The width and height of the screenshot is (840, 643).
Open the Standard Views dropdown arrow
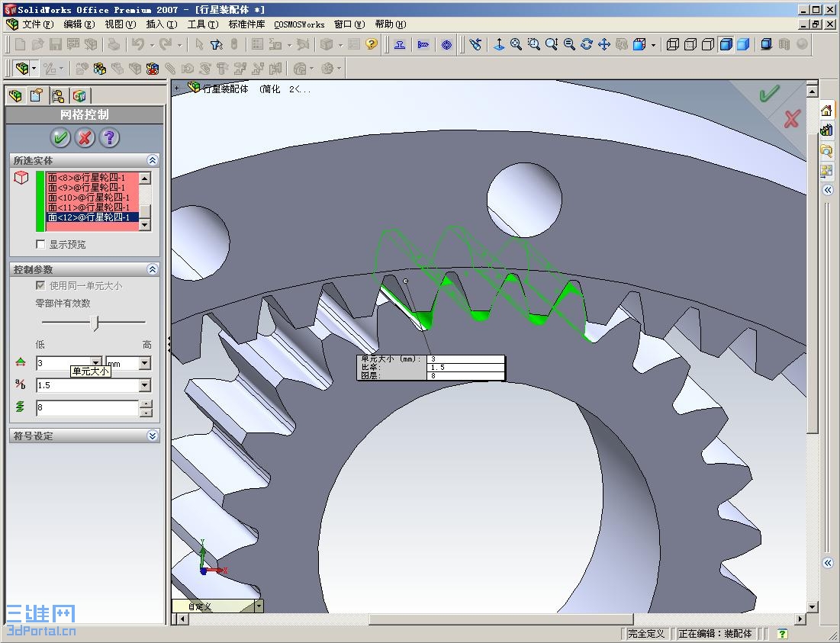tap(653, 45)
